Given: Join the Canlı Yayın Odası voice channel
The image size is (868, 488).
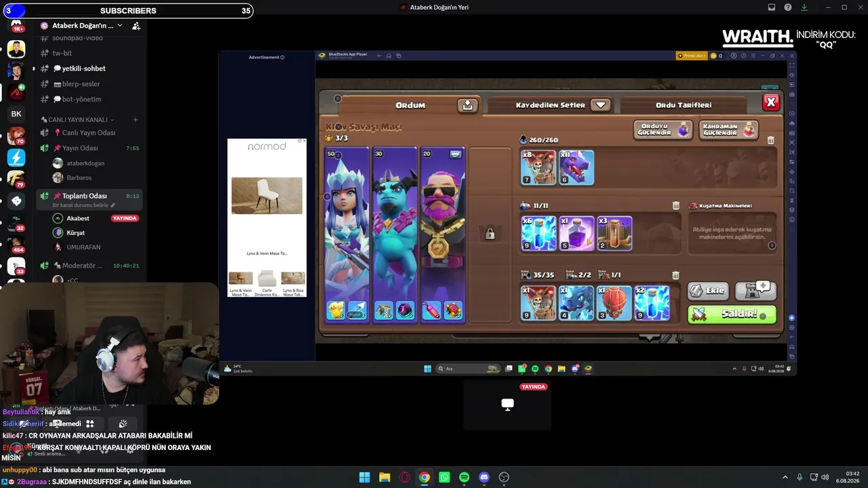Looking at the screenshot, I should point(89,133).
